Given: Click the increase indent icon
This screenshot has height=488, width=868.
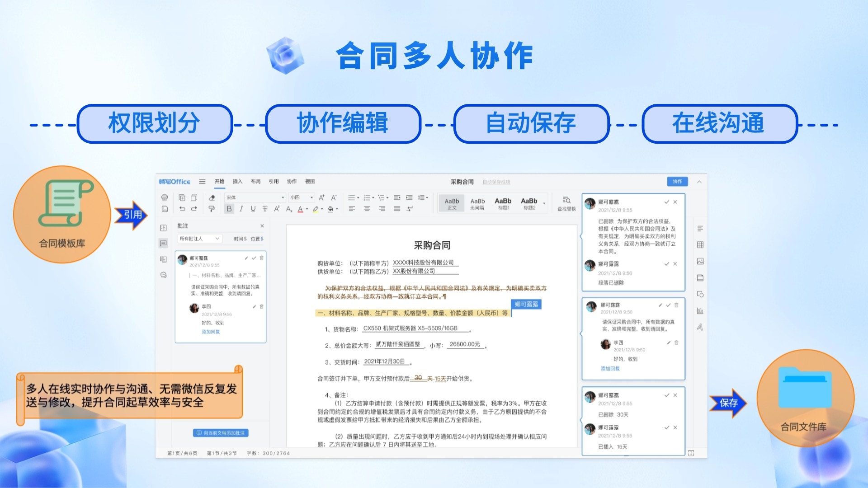Looking at the screenshot, I should coord(409,197).
